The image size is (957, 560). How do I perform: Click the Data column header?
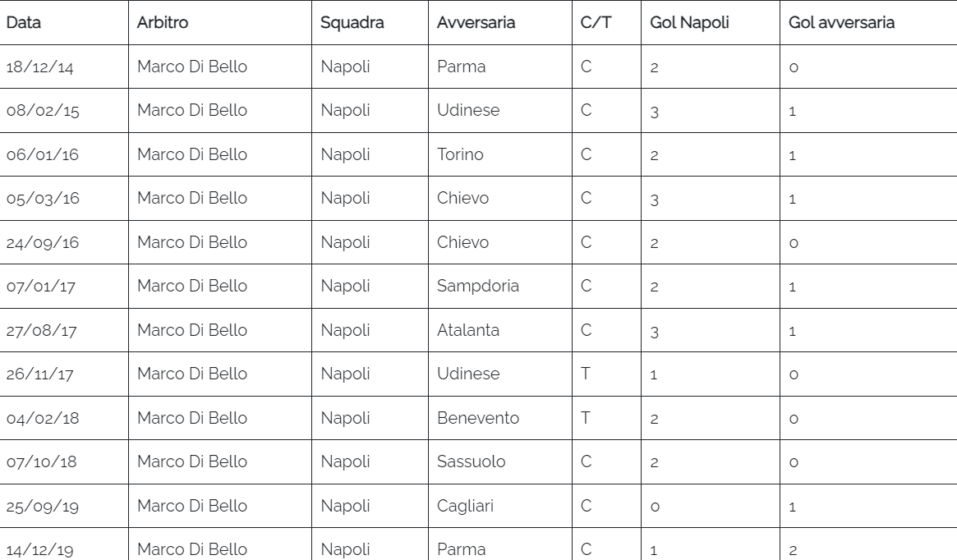click(x=24, y=23)
